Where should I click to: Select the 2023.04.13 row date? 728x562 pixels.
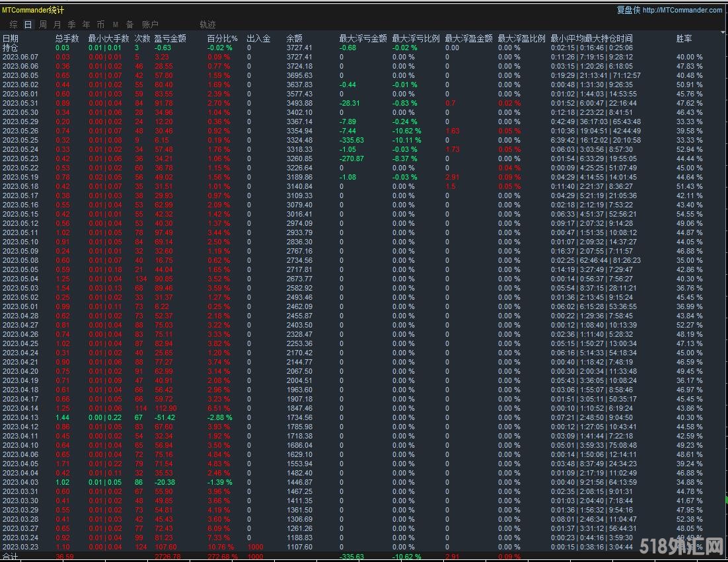click(x=20, y=417)
